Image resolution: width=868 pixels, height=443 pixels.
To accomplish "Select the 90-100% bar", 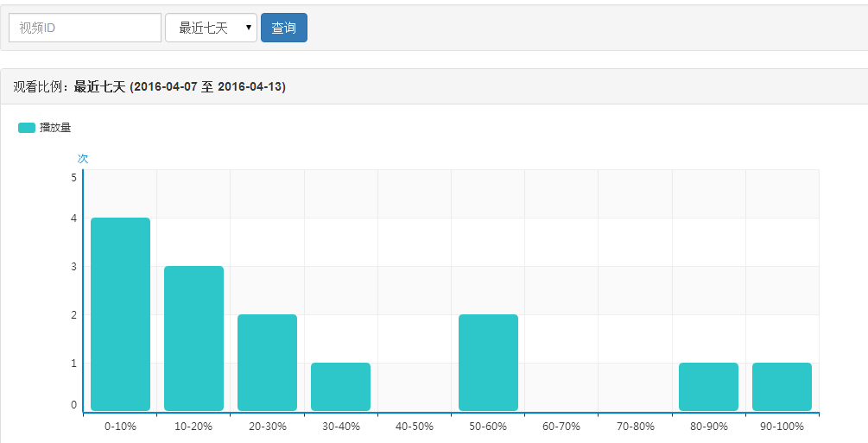I will [782, 387].
